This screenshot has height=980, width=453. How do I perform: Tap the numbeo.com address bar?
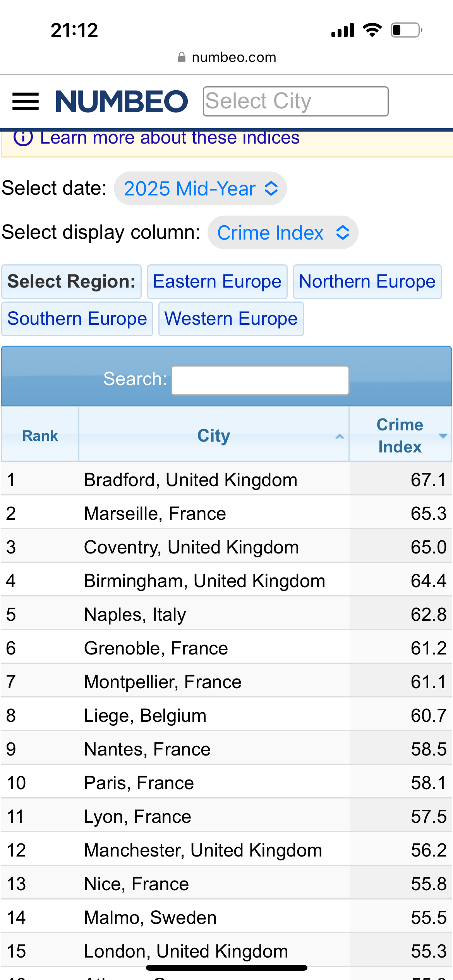coord(234,57)
